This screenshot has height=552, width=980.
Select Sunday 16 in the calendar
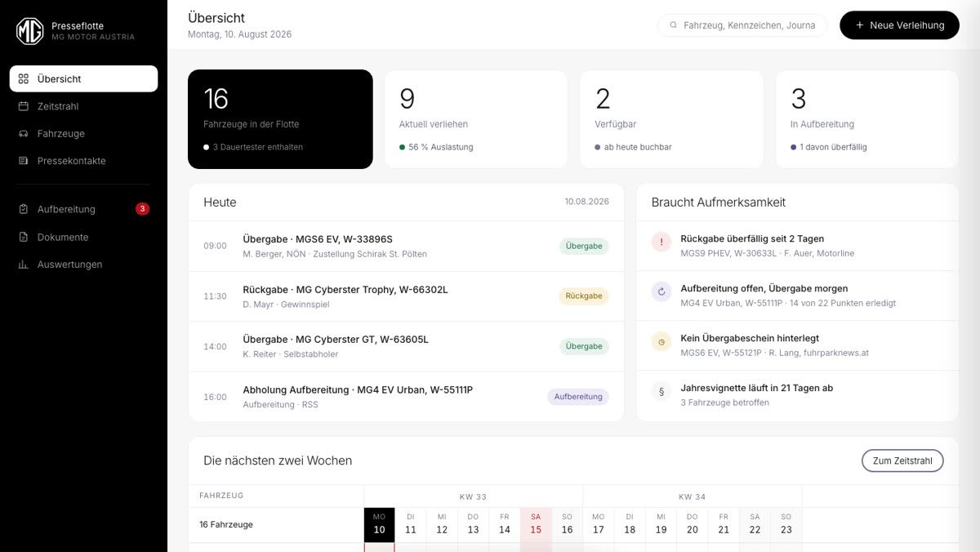567,524
